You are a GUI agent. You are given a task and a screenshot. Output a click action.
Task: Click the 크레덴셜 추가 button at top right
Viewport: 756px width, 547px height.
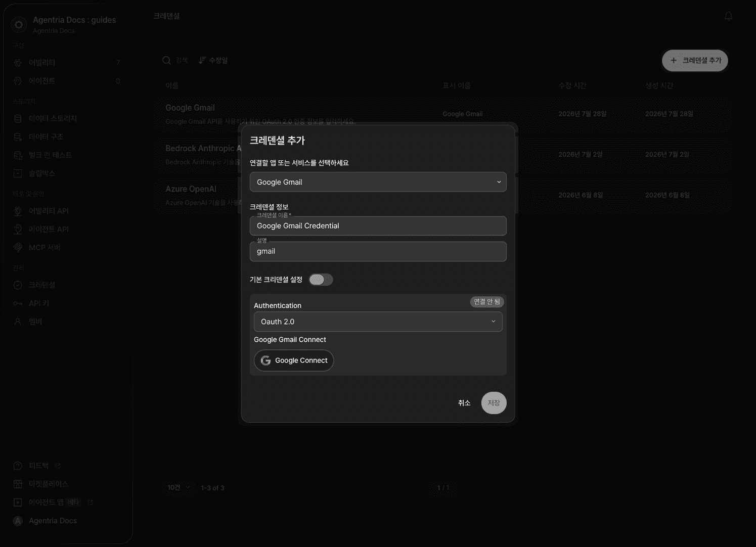pyautogui.click(x=695, y=60)
